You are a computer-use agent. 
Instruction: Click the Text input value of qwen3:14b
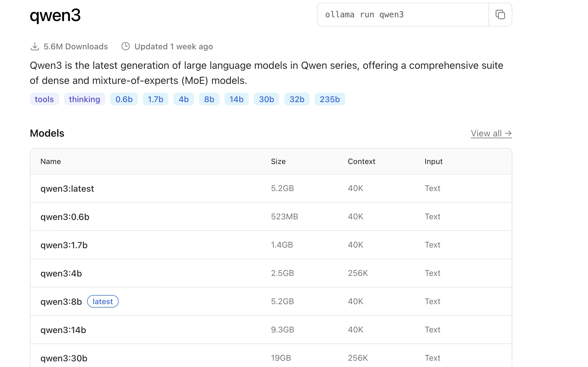click(433, 330)
